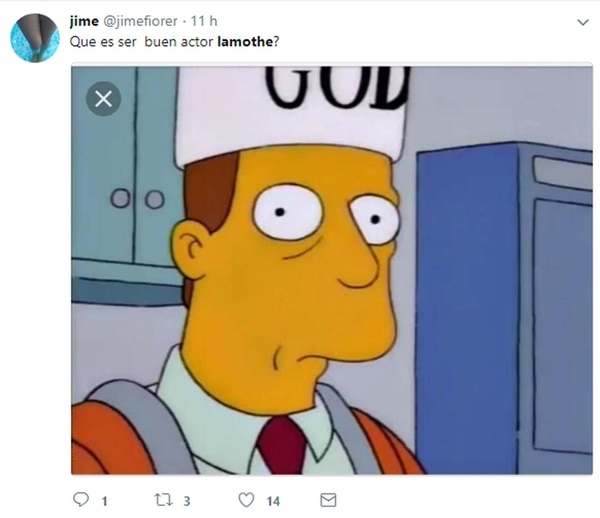Click the character's red necktie

[x=282, y=446]
